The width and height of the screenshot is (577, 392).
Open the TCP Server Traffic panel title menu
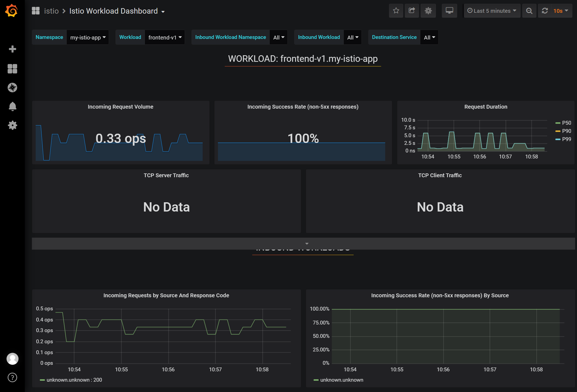point(166,175)
